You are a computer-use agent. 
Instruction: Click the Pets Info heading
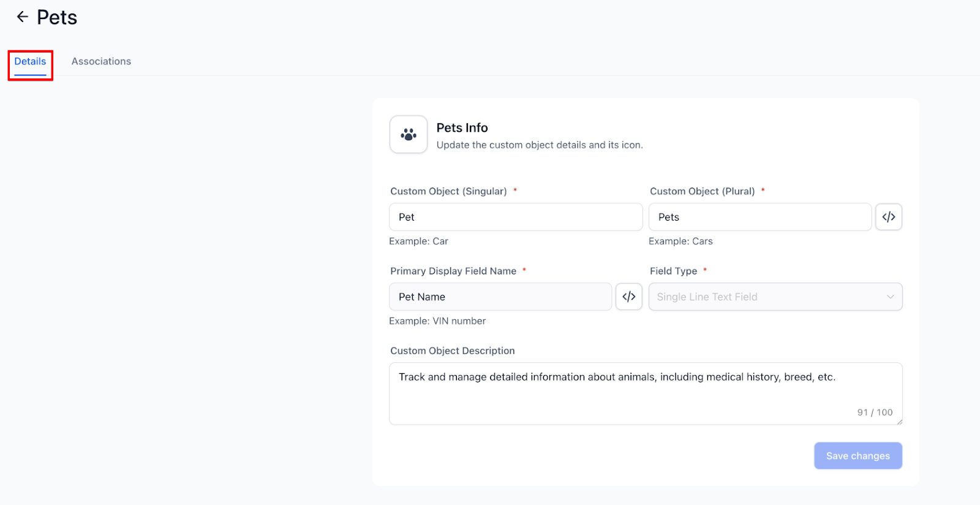click(x=462, y=127)
